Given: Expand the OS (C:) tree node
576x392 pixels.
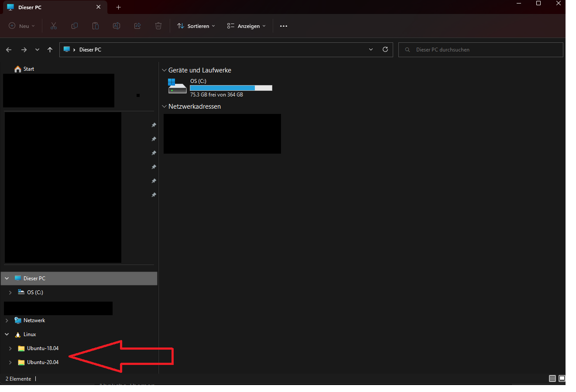Looking at the screenshot, I should point(10,292).
